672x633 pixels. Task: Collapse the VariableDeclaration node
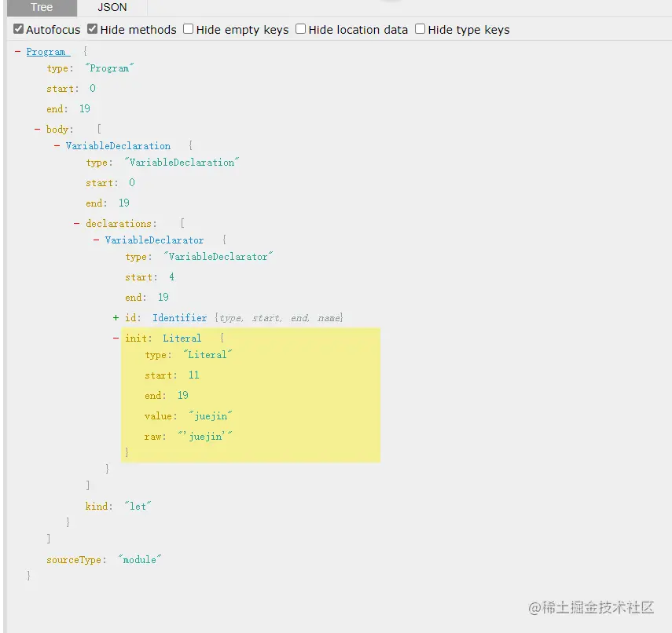point(57,145)
